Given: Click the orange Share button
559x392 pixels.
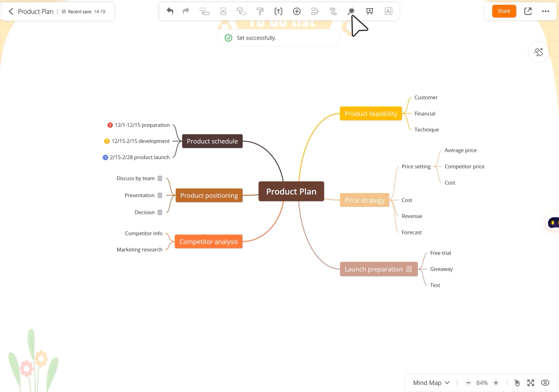Looking at the screenshot, I should [504, 11].
